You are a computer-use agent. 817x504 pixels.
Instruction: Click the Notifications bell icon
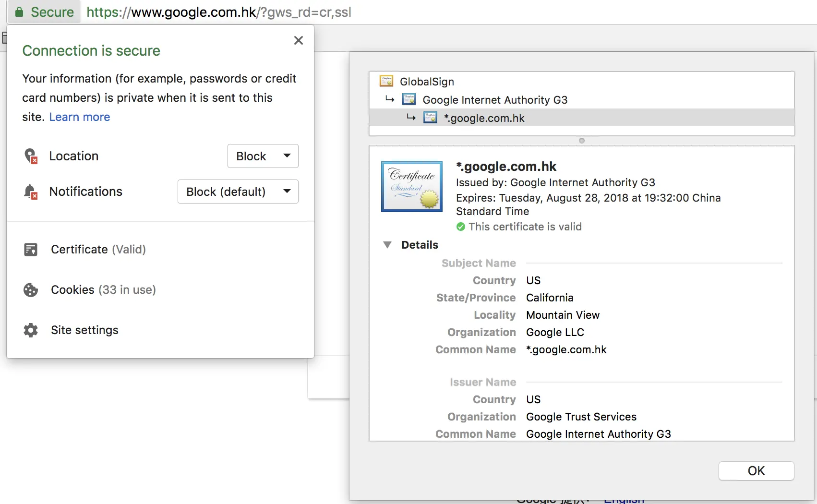coord(31,192)
